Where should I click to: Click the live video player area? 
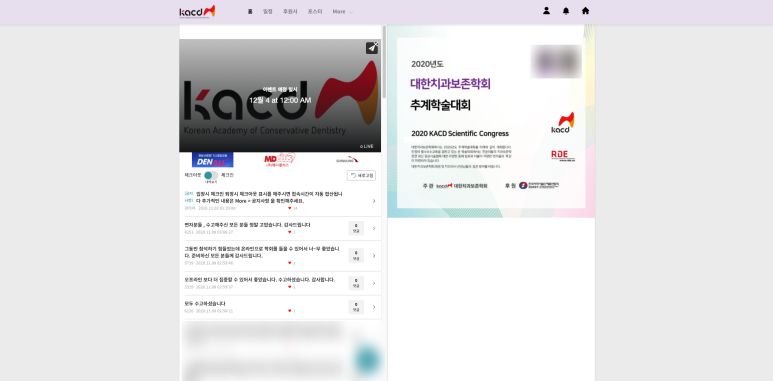click(280, 95)
